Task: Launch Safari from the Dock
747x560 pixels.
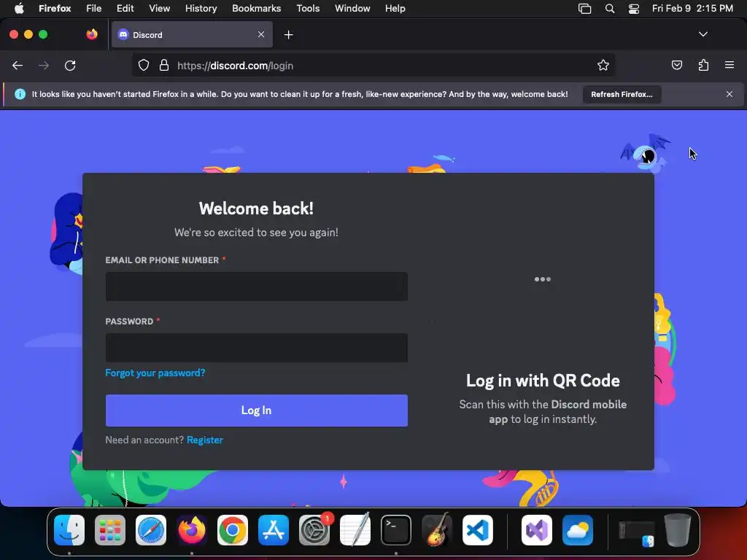Action: click(x=151, y=530)
